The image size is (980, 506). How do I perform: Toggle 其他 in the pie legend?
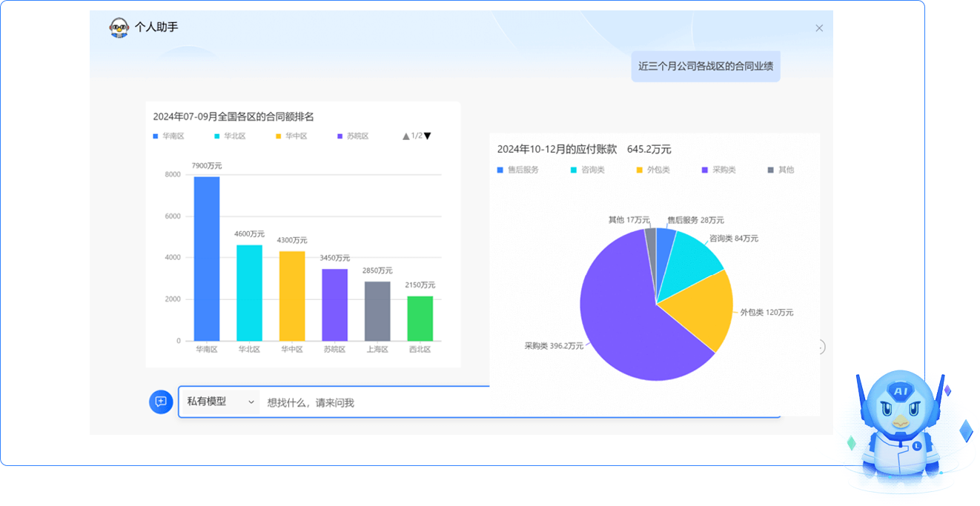coord(781,170)
